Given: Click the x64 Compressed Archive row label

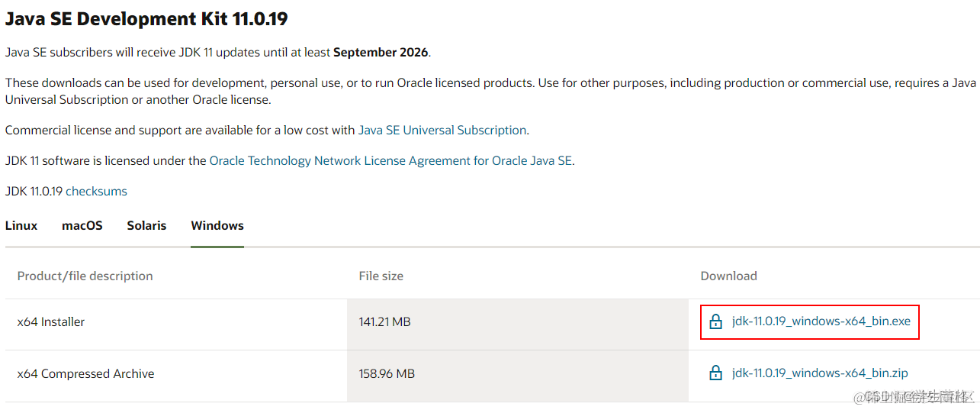Looking at the screenshot, I should tap(85, 373).
